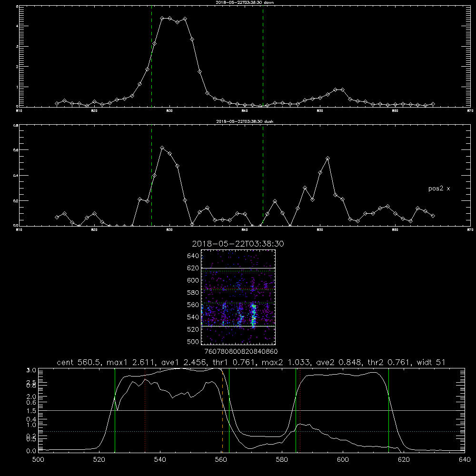Click the highest diamond marker in dusk plot
This screenshot has width=476, height=476.
[x=162, y=148]
